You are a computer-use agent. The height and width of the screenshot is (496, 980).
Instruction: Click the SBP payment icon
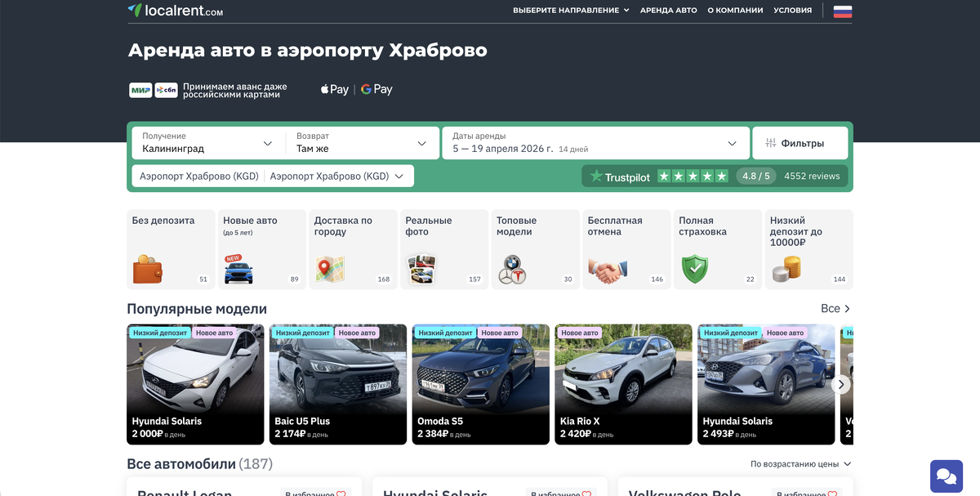(166, 90)
